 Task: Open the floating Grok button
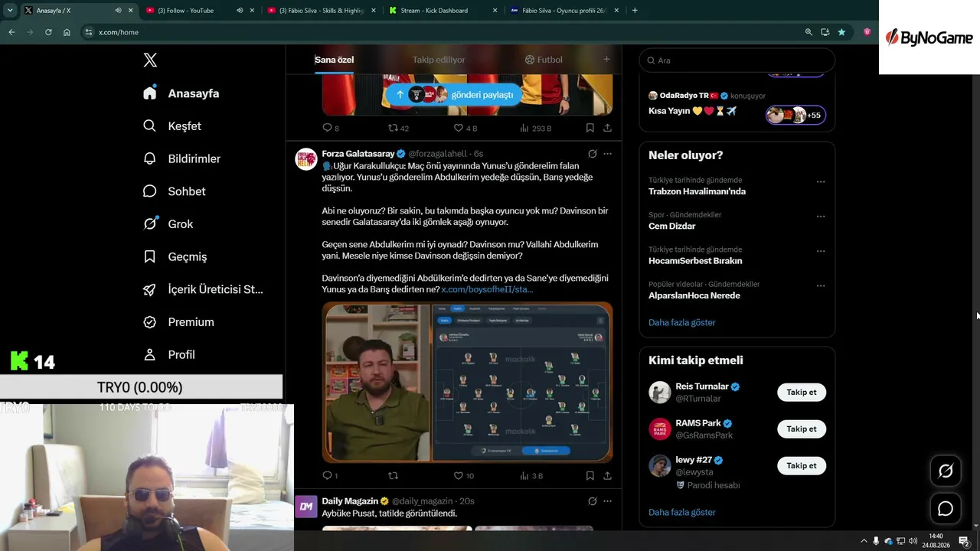946,471
